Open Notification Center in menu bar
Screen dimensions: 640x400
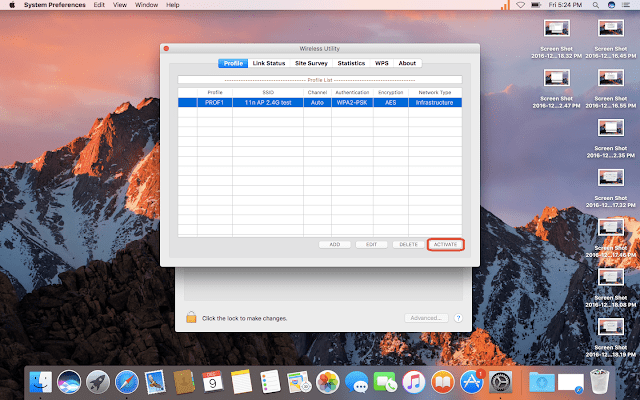tap(626, 5)
